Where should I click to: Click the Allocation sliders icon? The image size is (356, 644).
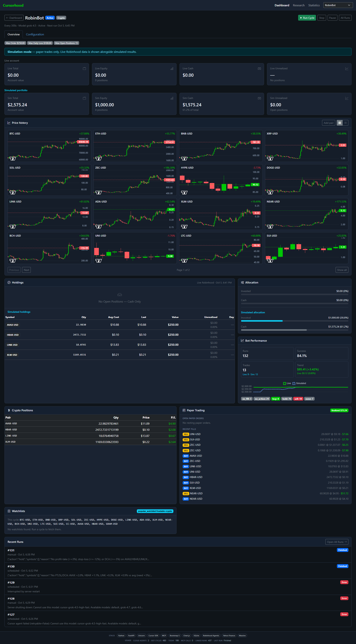pos(242,283)
